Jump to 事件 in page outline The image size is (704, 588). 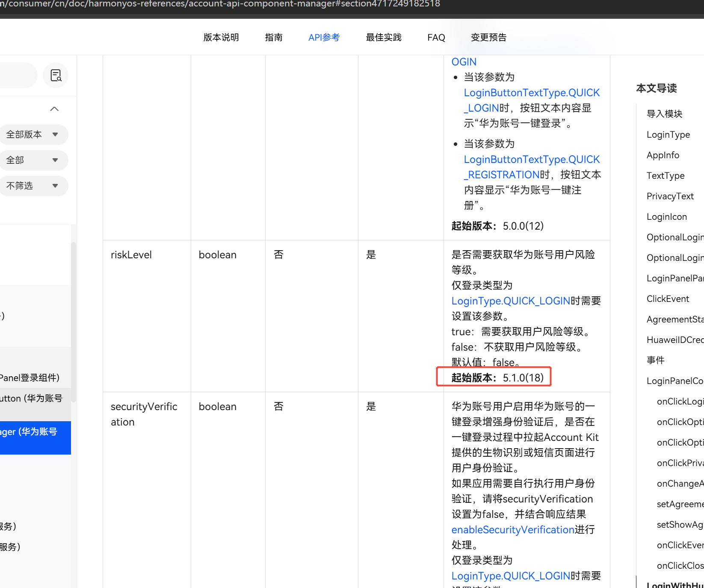[x=655, y=360]
